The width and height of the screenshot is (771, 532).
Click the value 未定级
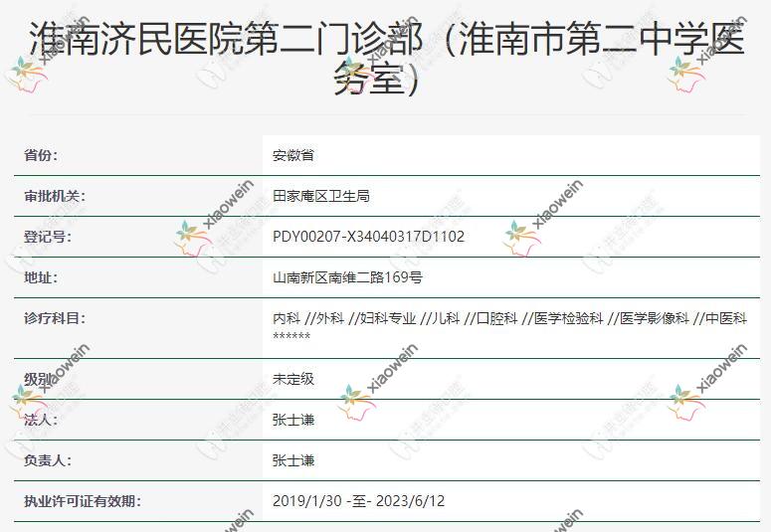tap(293, 379)
